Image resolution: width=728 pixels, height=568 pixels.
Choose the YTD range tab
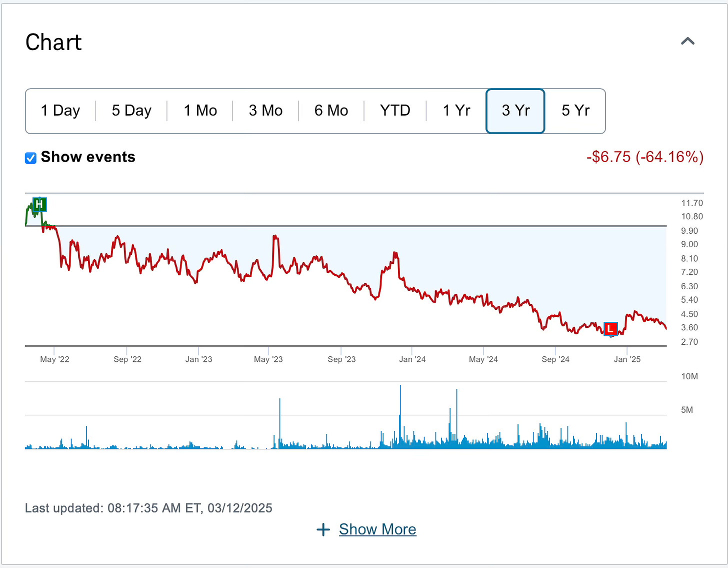coord(395,111)
